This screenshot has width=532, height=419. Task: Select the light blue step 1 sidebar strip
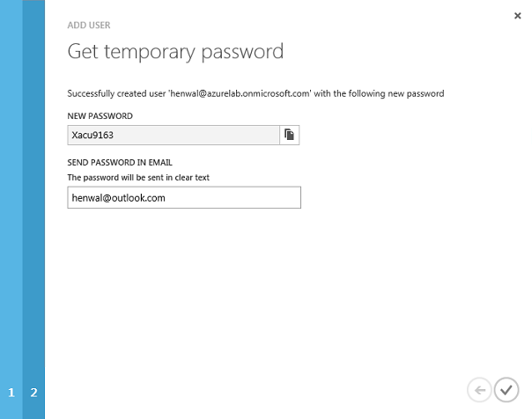pyautogui.click(x=11, y=209)
